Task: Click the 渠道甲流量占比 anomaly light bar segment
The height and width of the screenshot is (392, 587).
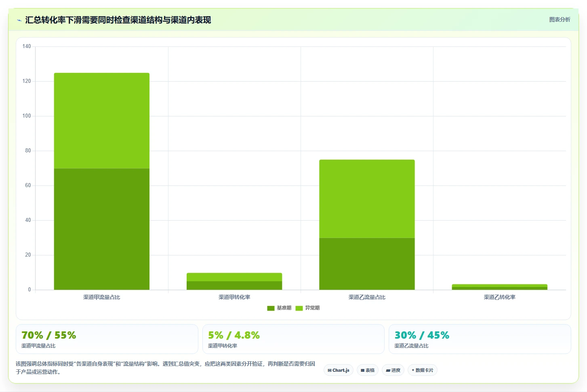Action: 102,121
